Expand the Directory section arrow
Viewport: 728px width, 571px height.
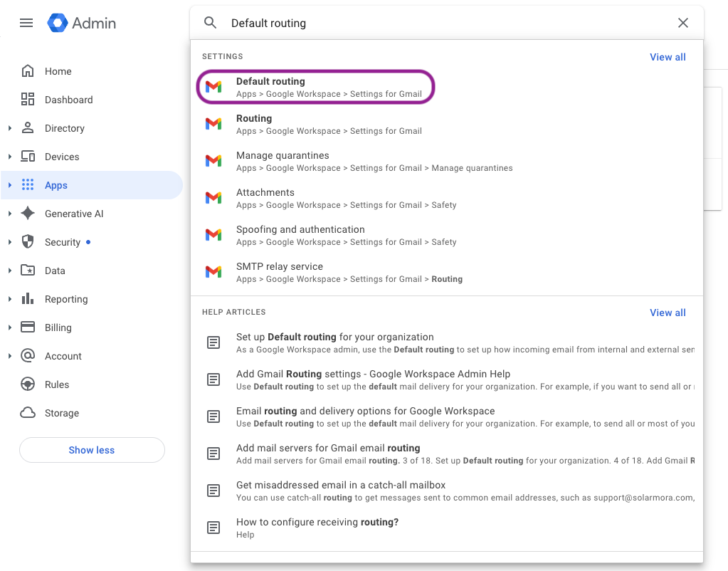(x=10, y=128)
